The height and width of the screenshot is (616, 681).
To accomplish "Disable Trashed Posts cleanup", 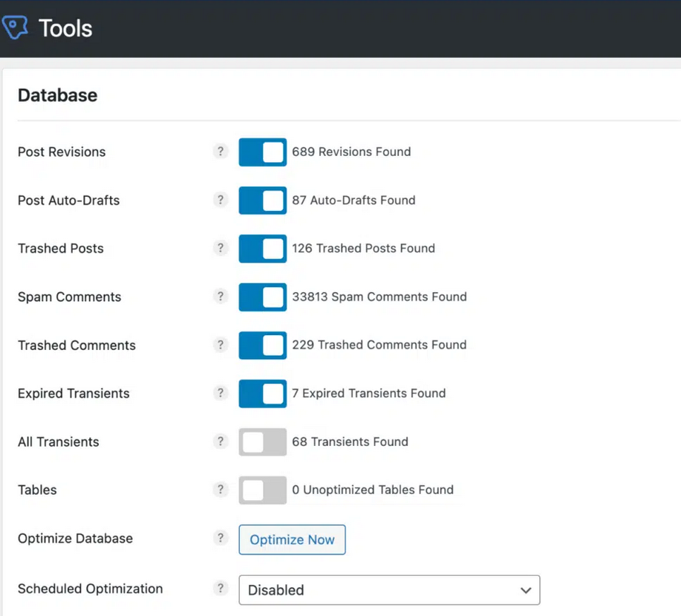I will (x=261, y=248).
